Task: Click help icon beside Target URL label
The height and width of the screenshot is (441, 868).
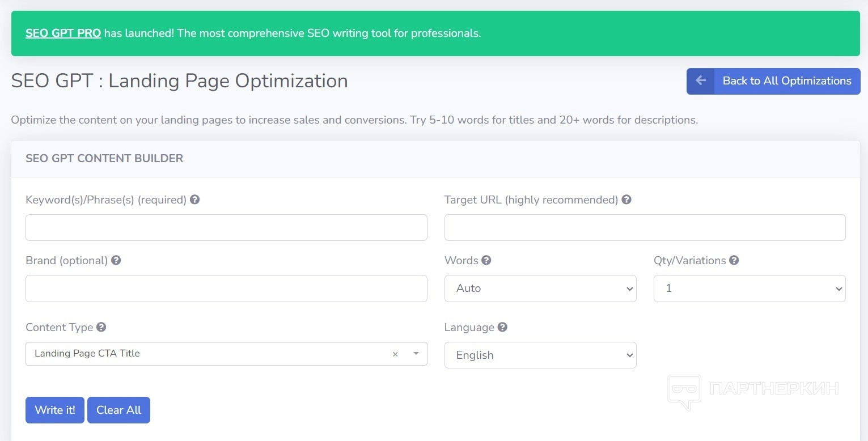Action: pos(626,200)
